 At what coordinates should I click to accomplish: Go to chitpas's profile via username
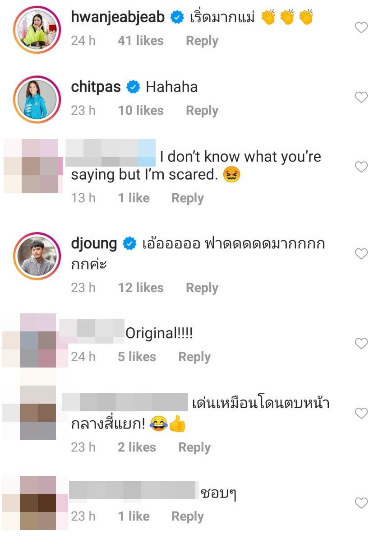point(96,87)
